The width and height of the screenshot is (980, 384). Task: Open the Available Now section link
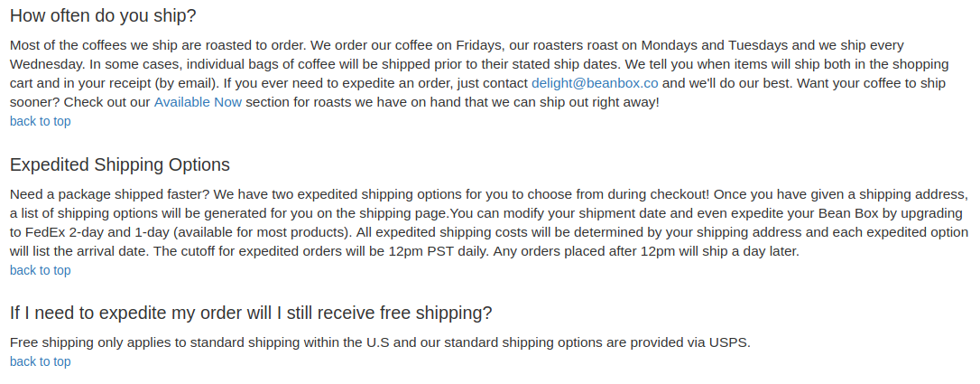pyautogui.click(x=198, y=102)
